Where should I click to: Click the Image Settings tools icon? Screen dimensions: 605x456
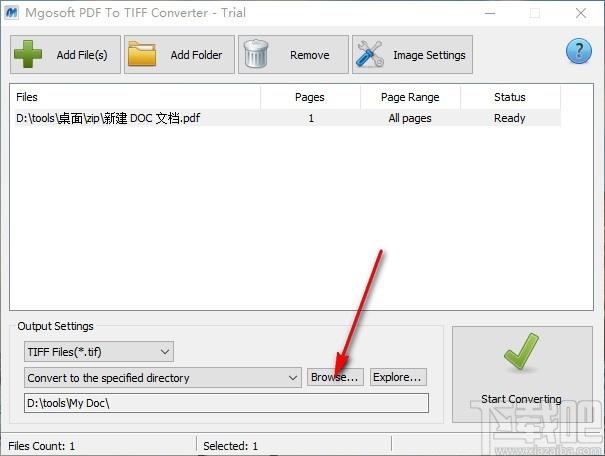[370, 54]
